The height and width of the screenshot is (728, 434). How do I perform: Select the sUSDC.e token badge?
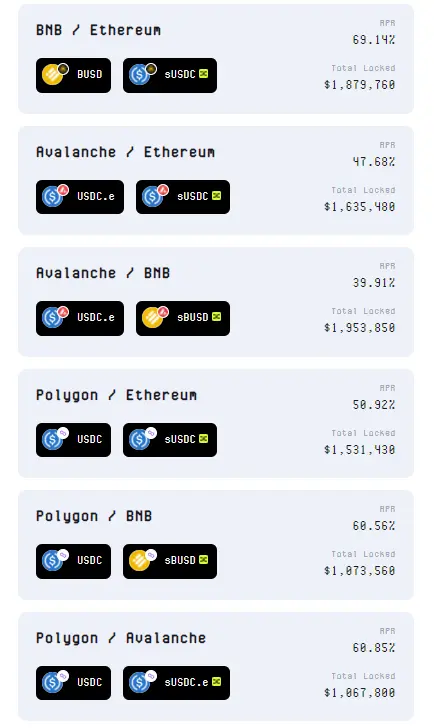point(176,683)
